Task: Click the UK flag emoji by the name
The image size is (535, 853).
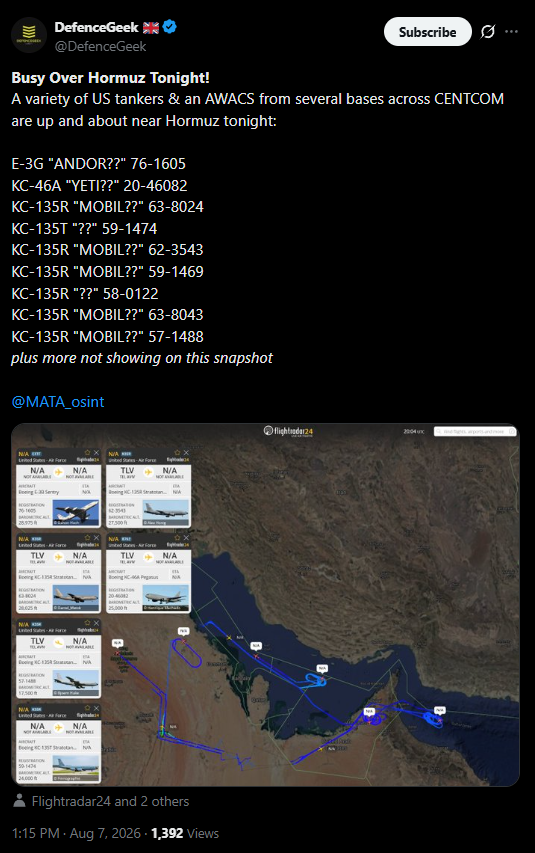Action: coord(151,27)
